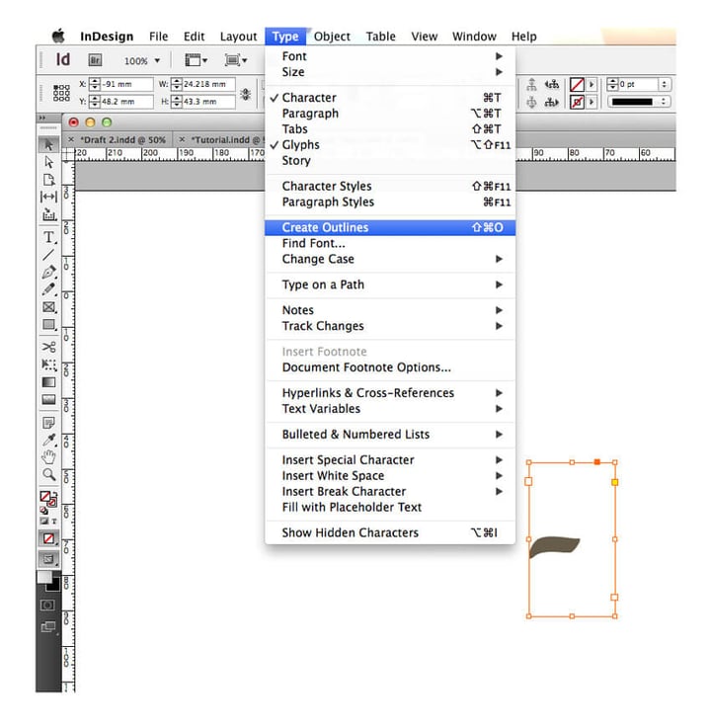Viewport: 711px width, 728px height.
Task: Select the Note tool
Action: (x=48, y=423)
